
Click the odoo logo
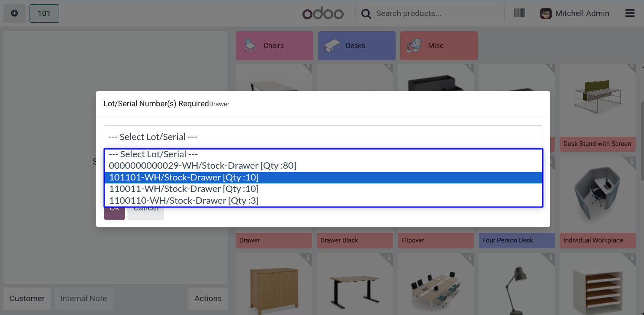323,13
